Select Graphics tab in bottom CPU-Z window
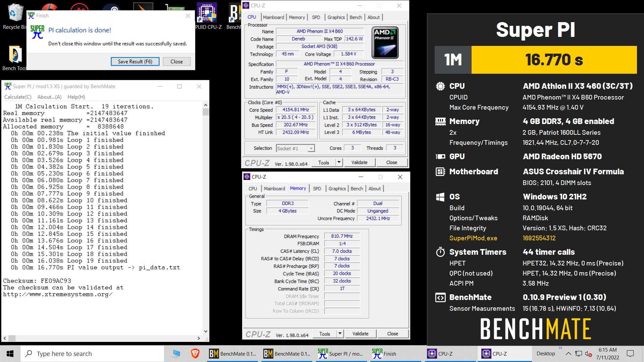 click(x=337, y=188)
